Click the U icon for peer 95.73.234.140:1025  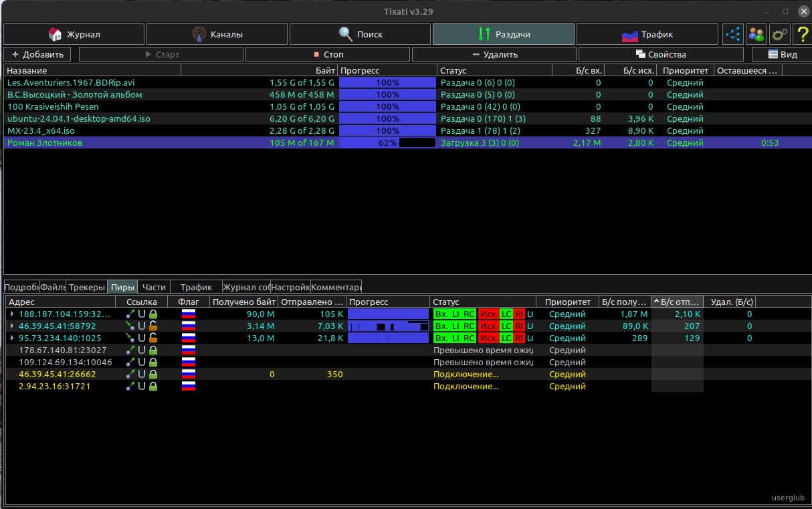[x=142, y=338]
